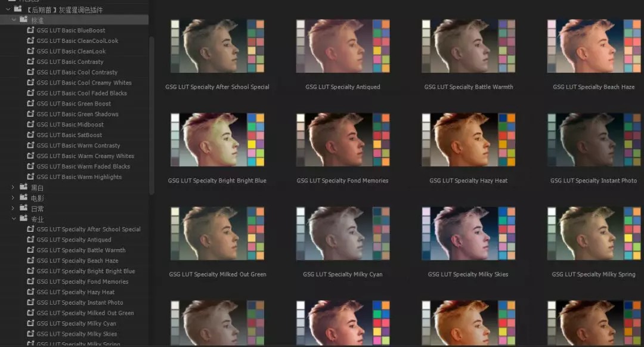Click the Specialty Bright Bright Blue preview thumbnail

pos(217,140)
